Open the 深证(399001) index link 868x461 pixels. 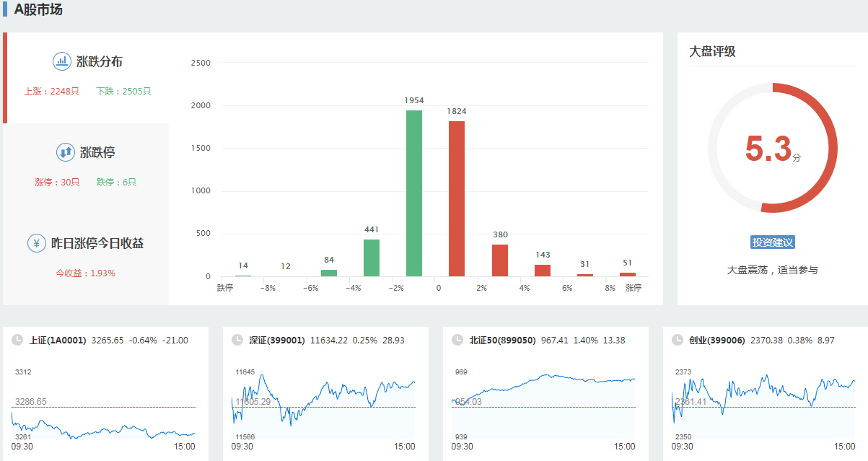click(277, 340)
